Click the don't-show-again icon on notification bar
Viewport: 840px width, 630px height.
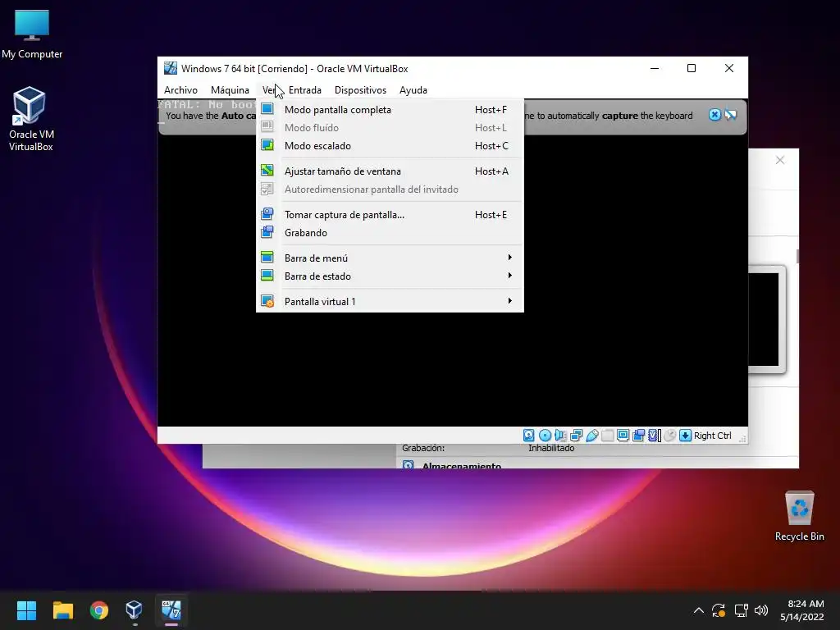pyautogui.click(x=731, y=115)
